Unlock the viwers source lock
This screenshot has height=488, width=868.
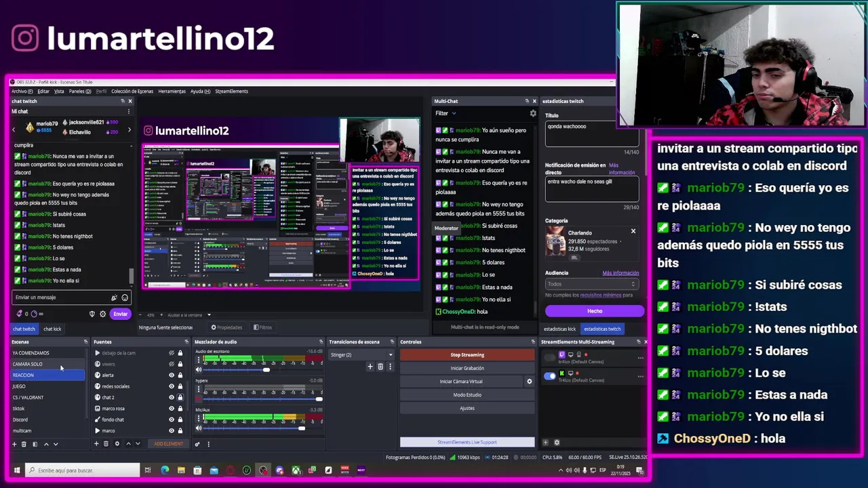(180, 364)
